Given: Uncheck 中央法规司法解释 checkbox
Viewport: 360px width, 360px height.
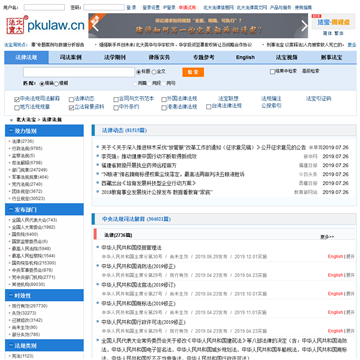Looking at the screenshot, I should (16, 99).
